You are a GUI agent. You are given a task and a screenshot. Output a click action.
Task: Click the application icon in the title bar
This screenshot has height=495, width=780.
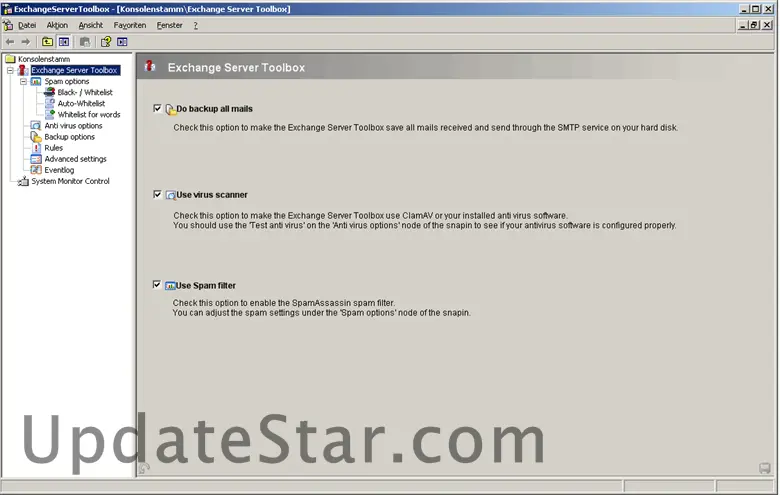pos(7,8)
